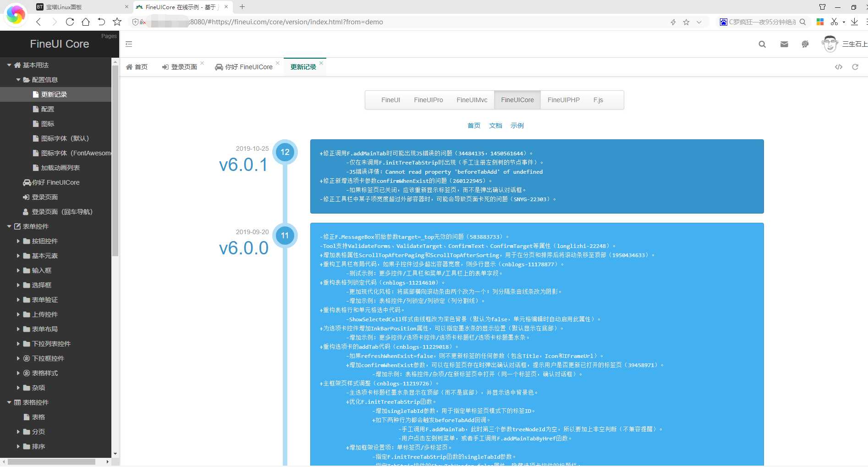Image resolution: width=868 pixels, height=467 pixels.
Task: Click the browser downloads arrow icon
Action: (x=854, y=22)
